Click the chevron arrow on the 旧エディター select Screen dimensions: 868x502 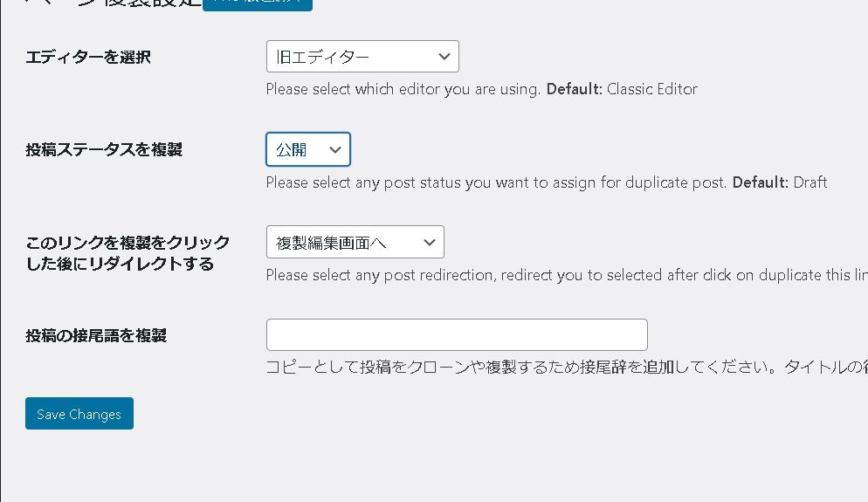click(444, 57)
